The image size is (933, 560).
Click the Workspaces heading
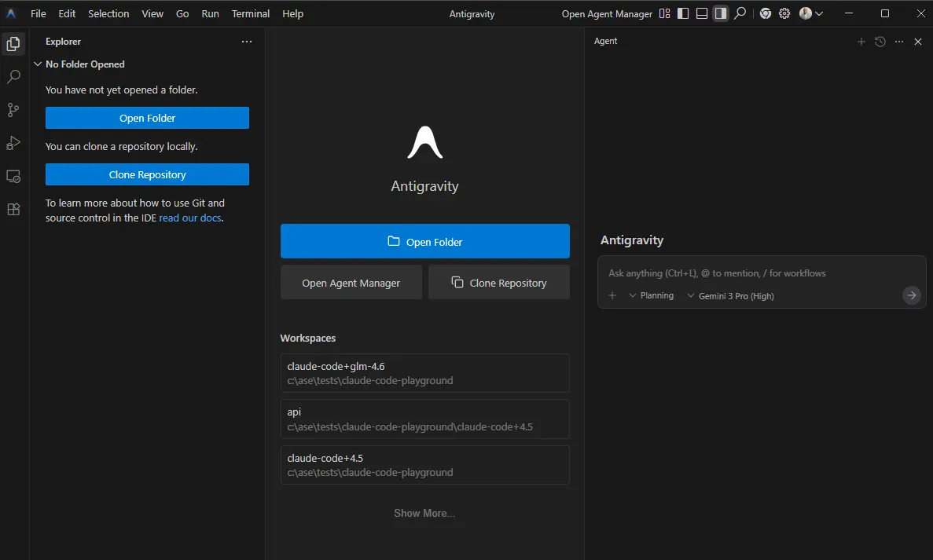pos(307,338)
